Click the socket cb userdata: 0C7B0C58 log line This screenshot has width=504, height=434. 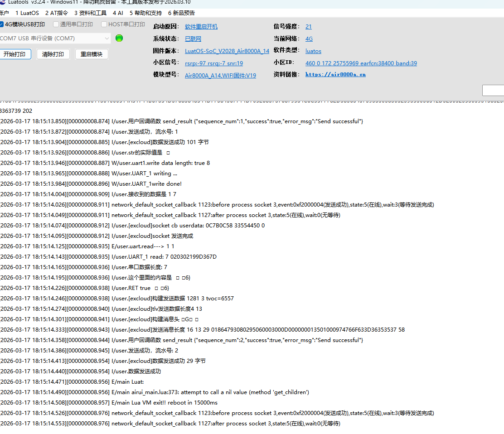point(132,225)
